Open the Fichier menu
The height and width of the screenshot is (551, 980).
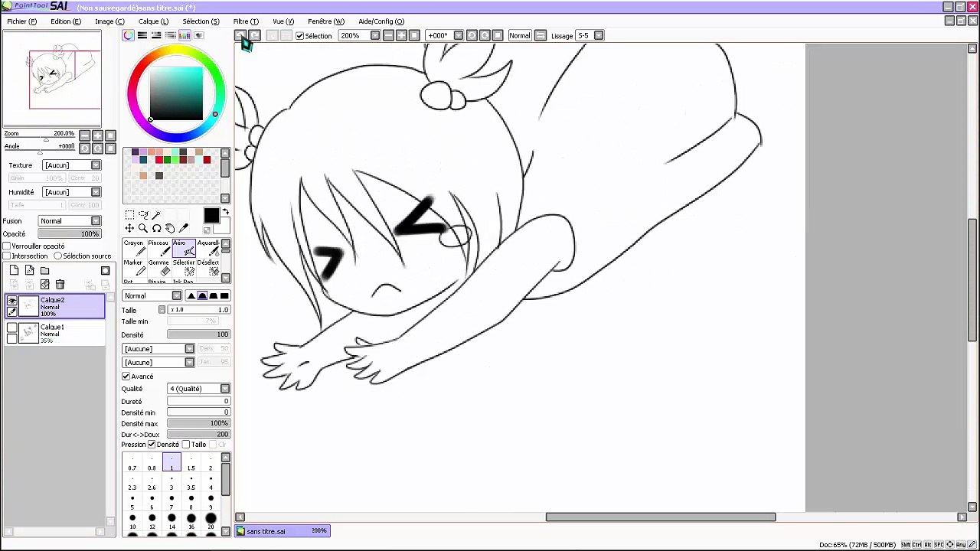click(x=21, y=21)
